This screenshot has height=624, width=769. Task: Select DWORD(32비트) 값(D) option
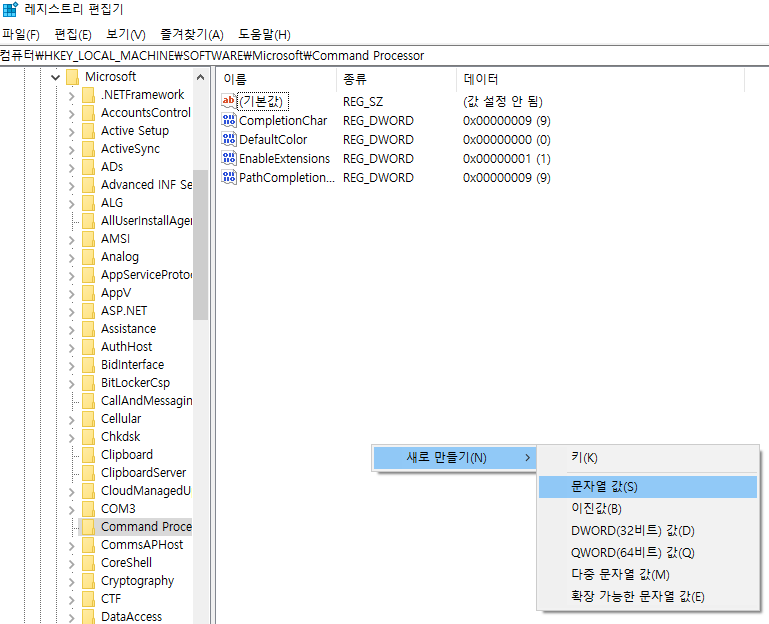click(x=647, y=530)
